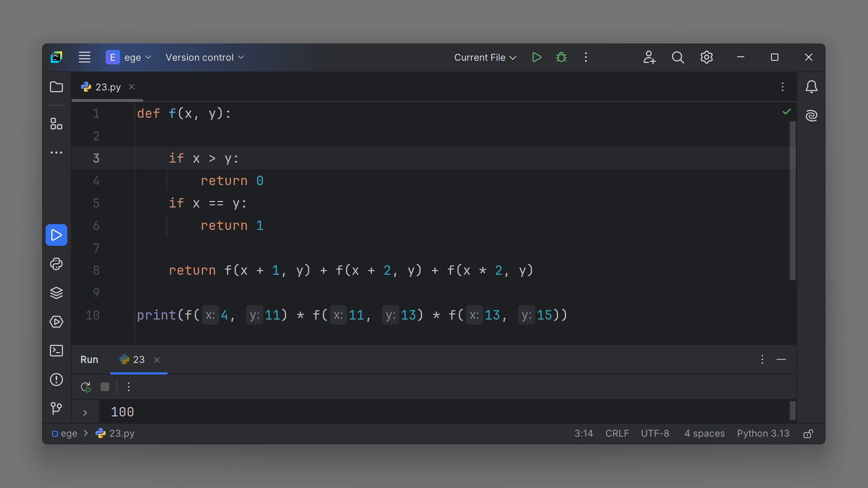This screenshot has height=488, width=868.
Task: Start debugging with the bug icon
Action: click(x=561, y=57)
